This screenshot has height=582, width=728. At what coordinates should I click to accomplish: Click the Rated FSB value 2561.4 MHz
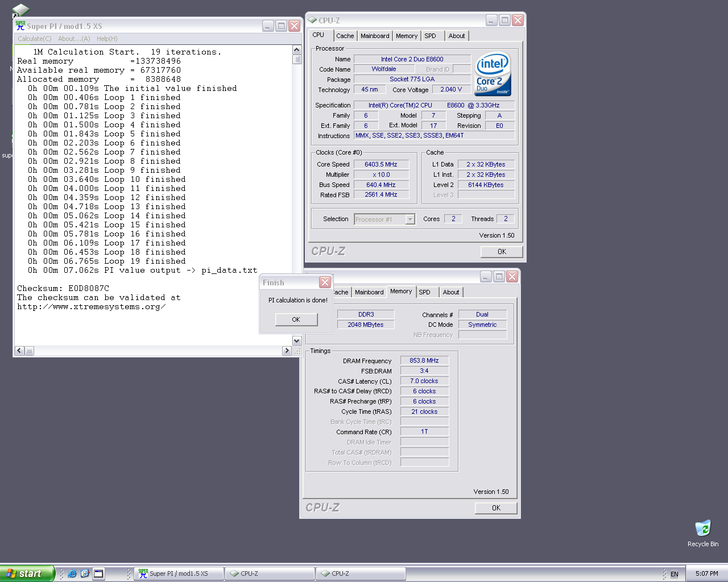(381, 194)
